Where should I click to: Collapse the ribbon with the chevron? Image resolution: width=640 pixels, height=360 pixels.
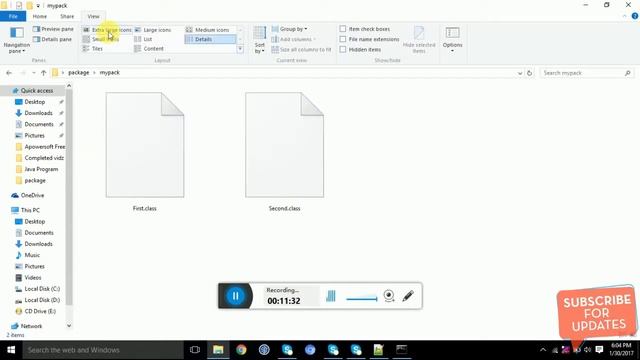(x=624, y=16)
